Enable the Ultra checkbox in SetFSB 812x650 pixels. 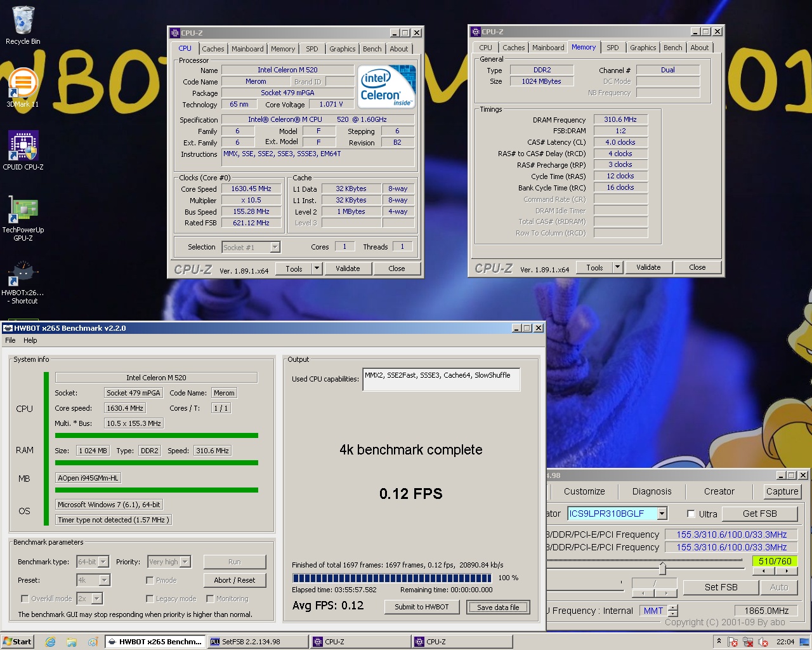pyautogui.click(x=691, y=514)
